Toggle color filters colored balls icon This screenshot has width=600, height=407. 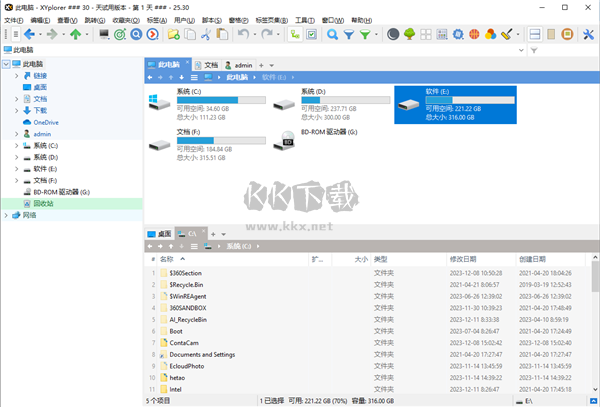(490, 34)
